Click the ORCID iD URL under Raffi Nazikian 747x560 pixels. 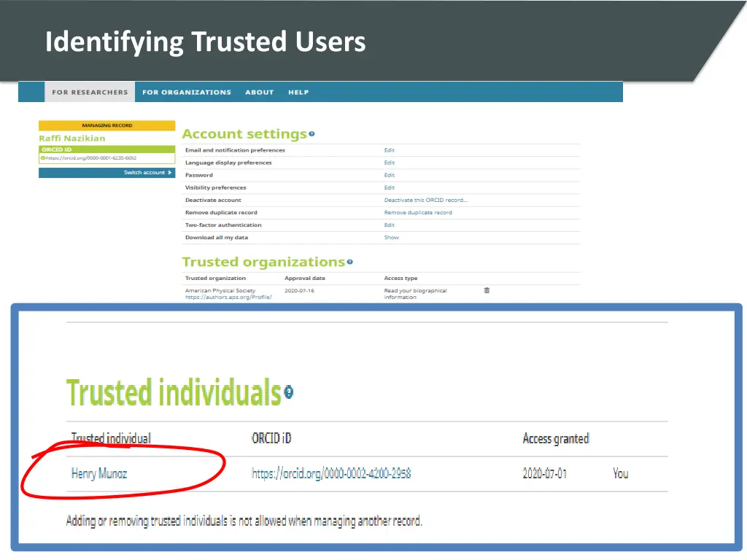[x=91, y=158]
